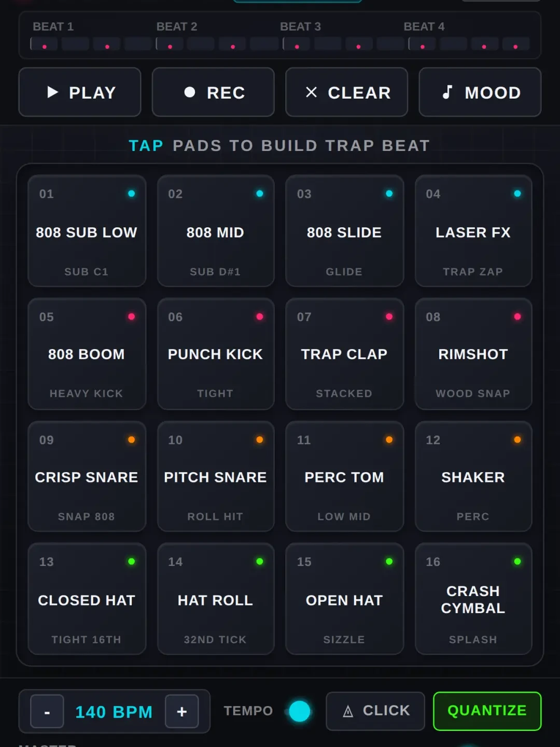Tap the HAT ROLL pad
Image resolution: width=560 pixels, height=747 pixels.
pos(216,599)
